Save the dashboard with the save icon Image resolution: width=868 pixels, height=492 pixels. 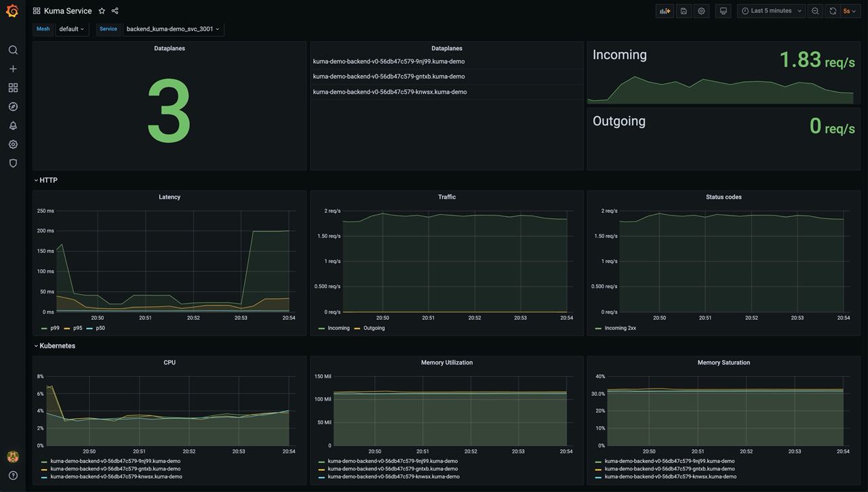(x=683, y=10)
